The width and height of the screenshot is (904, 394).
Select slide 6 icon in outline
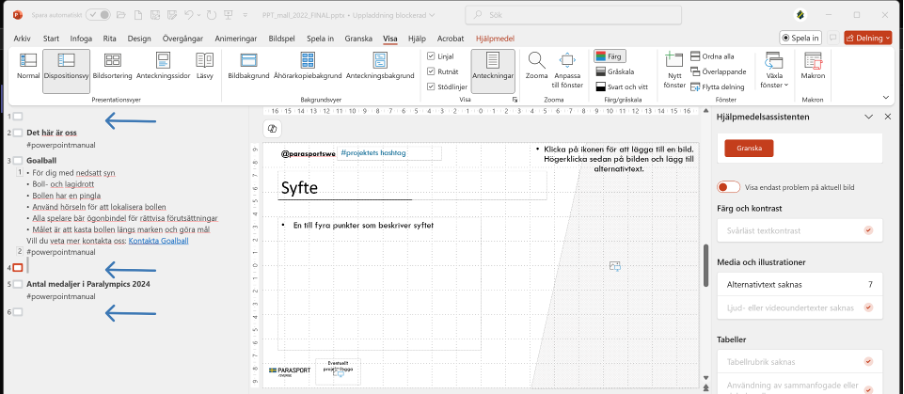18,312
